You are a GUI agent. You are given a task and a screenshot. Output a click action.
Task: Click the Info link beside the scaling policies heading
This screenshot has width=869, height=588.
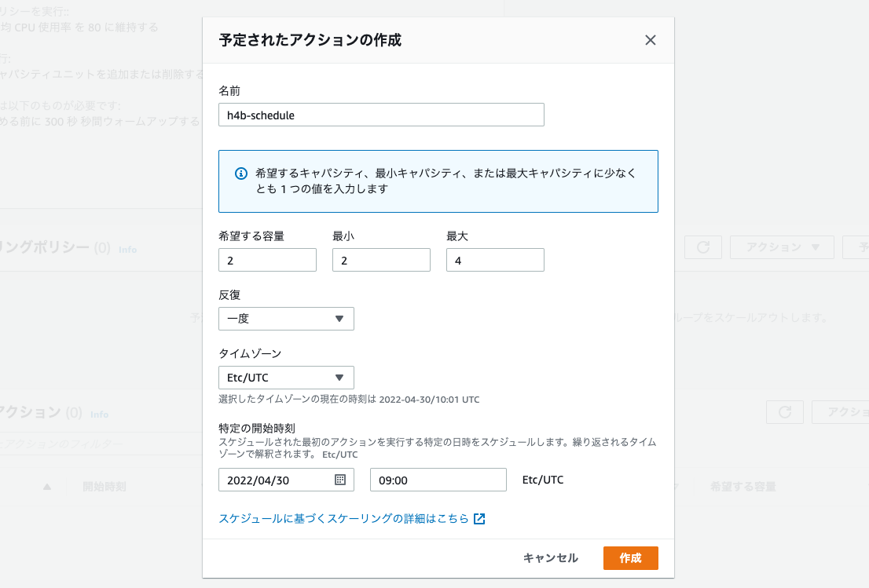[x=127, y=249]
